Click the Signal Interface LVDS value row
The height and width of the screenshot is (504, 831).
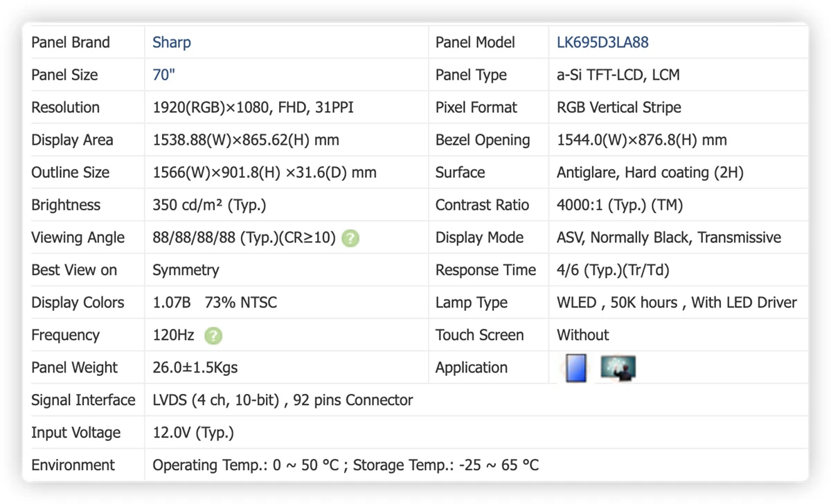tap(476, 400)
